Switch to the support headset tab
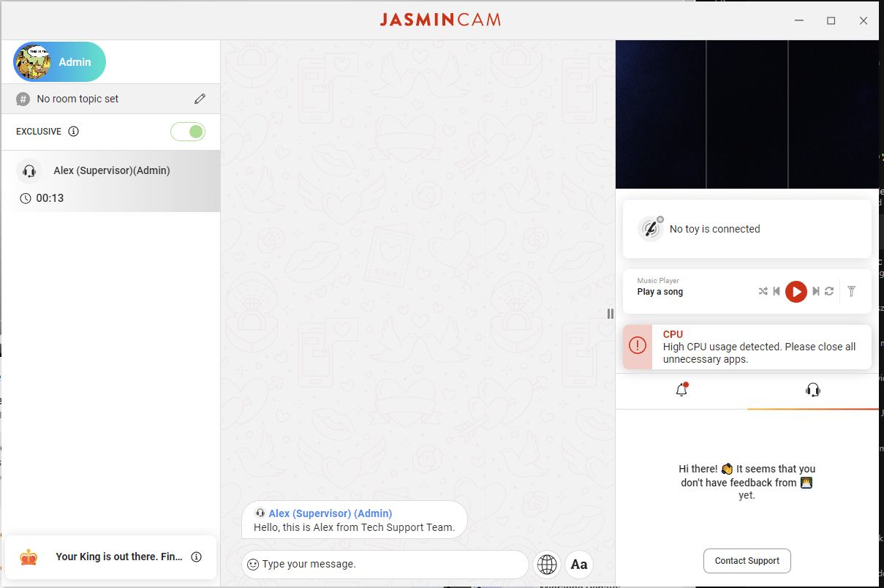This screenshot has height=588, width=884. [x=813, y=391]
